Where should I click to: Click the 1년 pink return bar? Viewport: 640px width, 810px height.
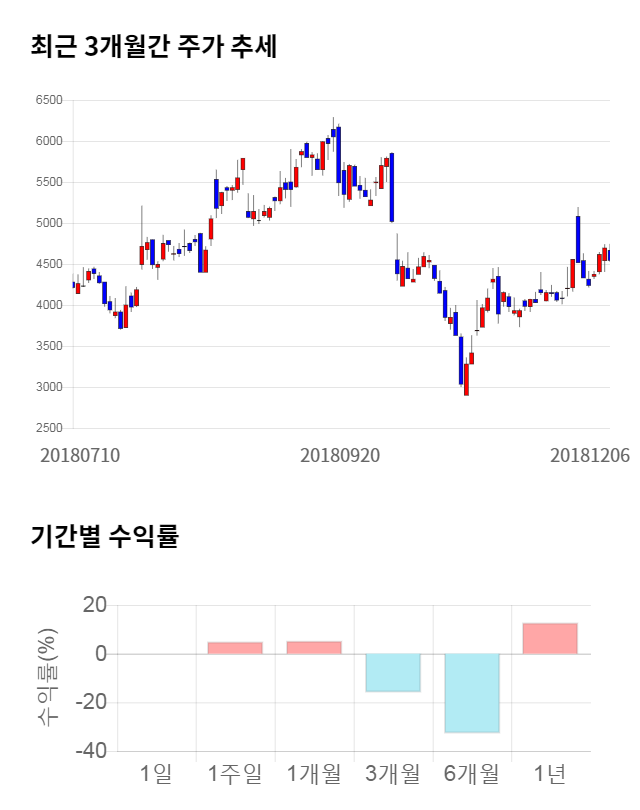tap(550, 639)
